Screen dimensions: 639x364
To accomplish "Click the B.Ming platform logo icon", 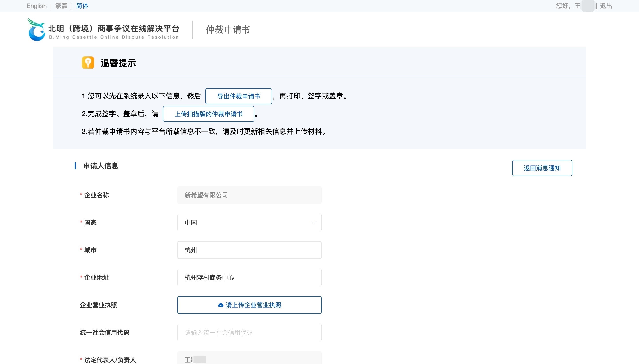I will [37, 29].
